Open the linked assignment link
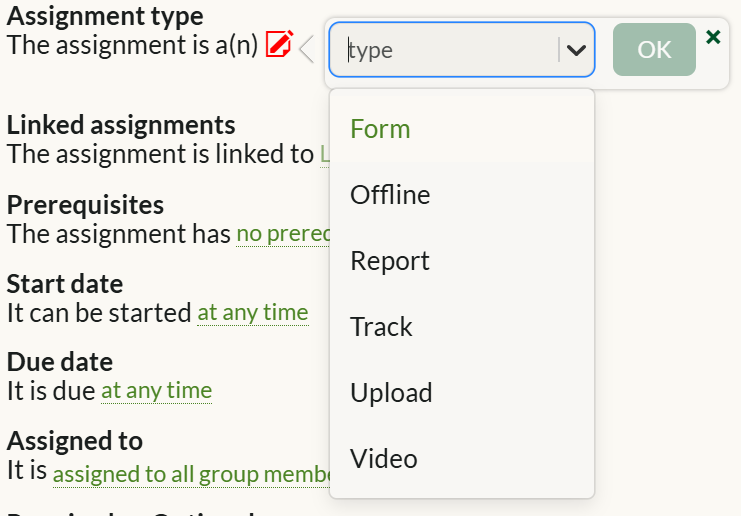This screenshot has width=741, height=516. coord(325,154)
